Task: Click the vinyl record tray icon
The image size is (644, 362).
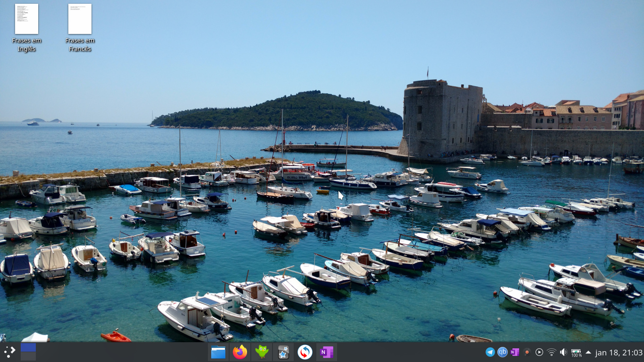Action: [527, 352]
